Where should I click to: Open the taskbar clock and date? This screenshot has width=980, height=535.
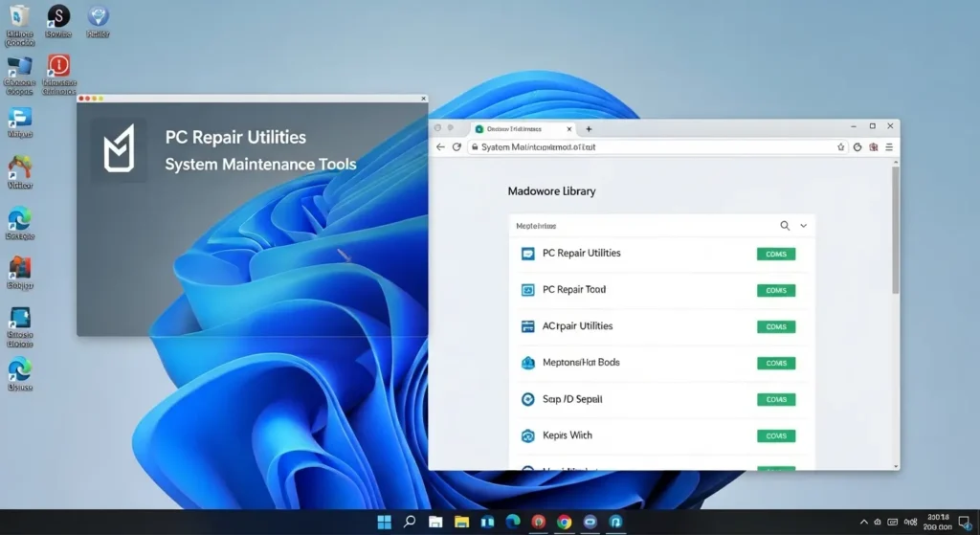[x=938, y=523]
